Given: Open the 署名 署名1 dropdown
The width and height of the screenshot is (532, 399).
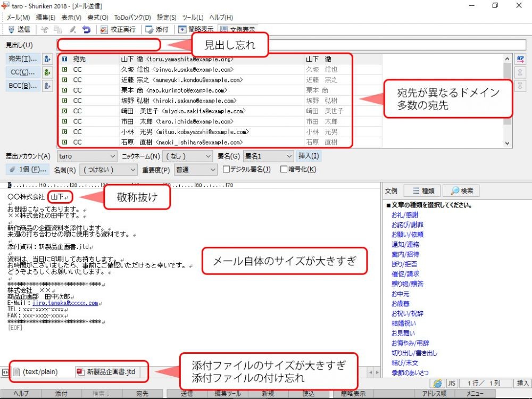Looking at the screenshot, I should tap(268, 156).
